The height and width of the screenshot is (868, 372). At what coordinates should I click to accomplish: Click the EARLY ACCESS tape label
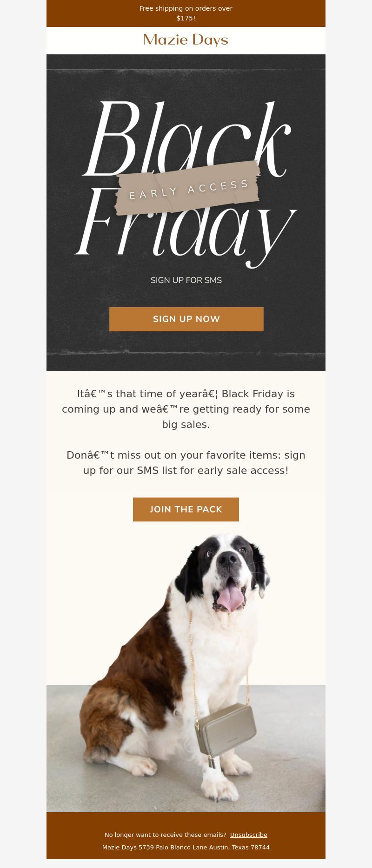pyautogui.click(x=188, y=188)
